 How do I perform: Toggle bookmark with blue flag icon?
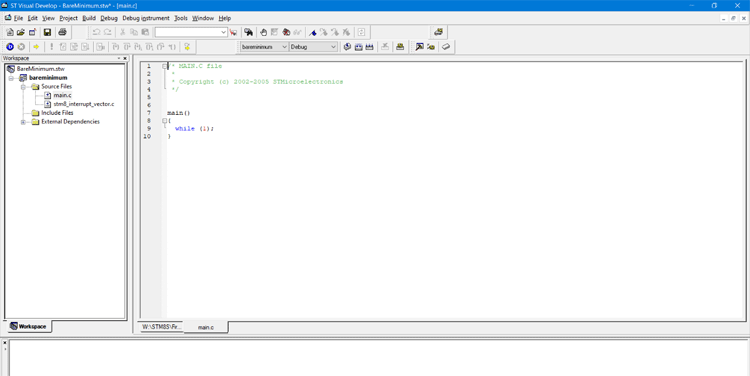click(x=312, y=33)
